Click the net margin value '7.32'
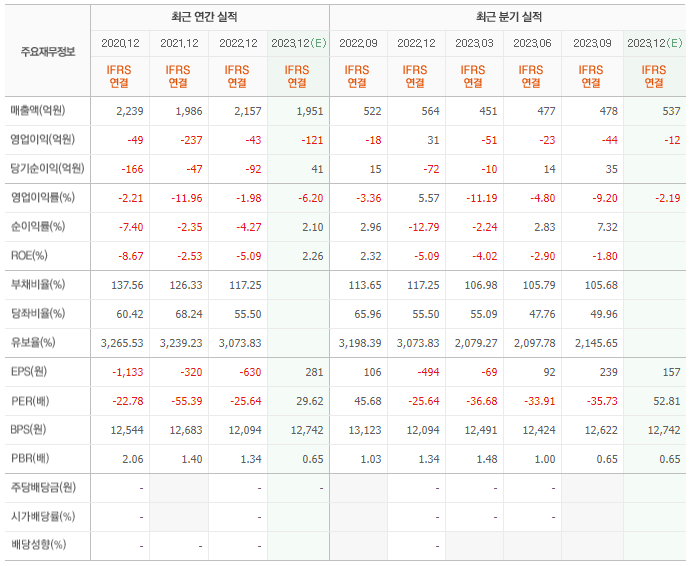The width and height of the screenshot is (694, 566). click(607, 227)
